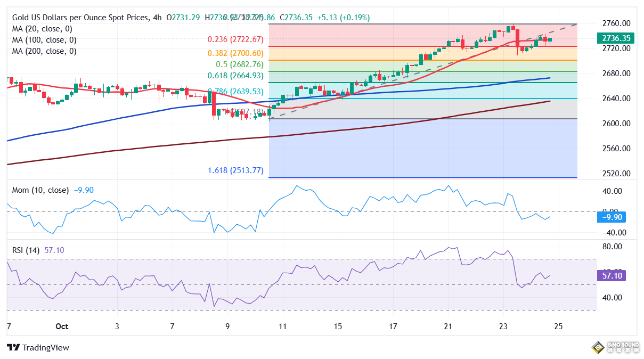Click the blue -9.90 momentum value tag
644x359 pixels.
(x=611, y=217)
